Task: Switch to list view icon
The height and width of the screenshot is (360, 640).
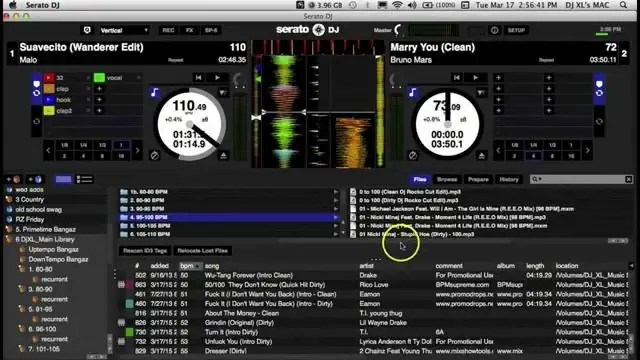Action: [84, 179]
